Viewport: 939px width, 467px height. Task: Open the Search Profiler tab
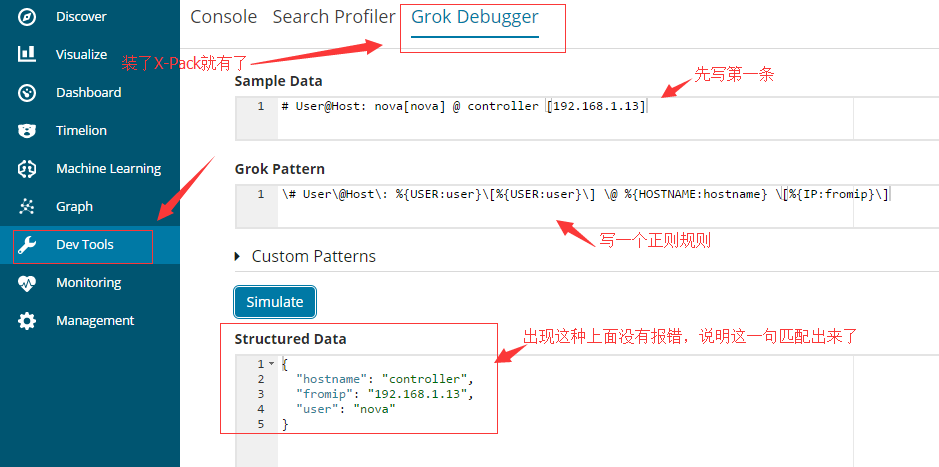click(333, 17)
